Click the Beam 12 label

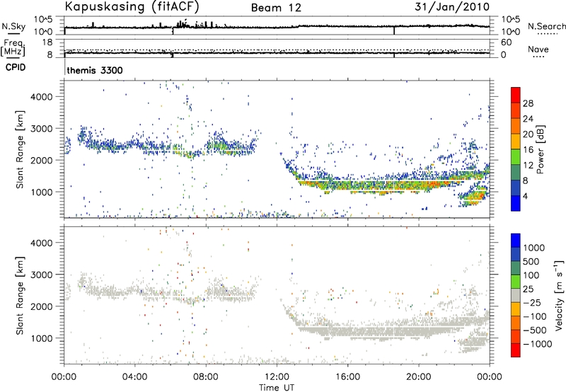click(x=276, y=8)
